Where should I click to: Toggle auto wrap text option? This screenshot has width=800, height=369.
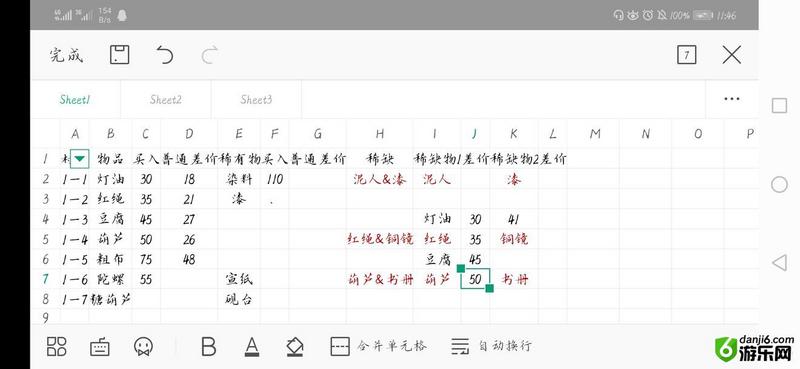491,346
